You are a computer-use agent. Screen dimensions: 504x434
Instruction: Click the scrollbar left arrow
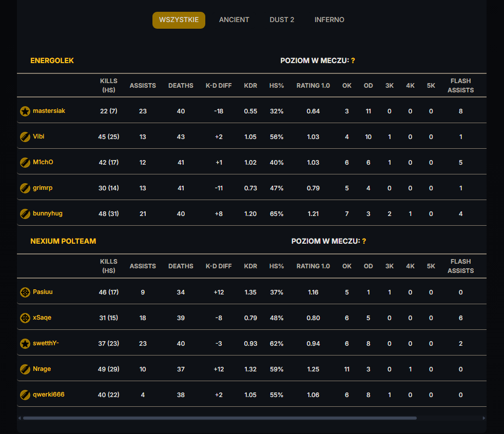[20, 418]
